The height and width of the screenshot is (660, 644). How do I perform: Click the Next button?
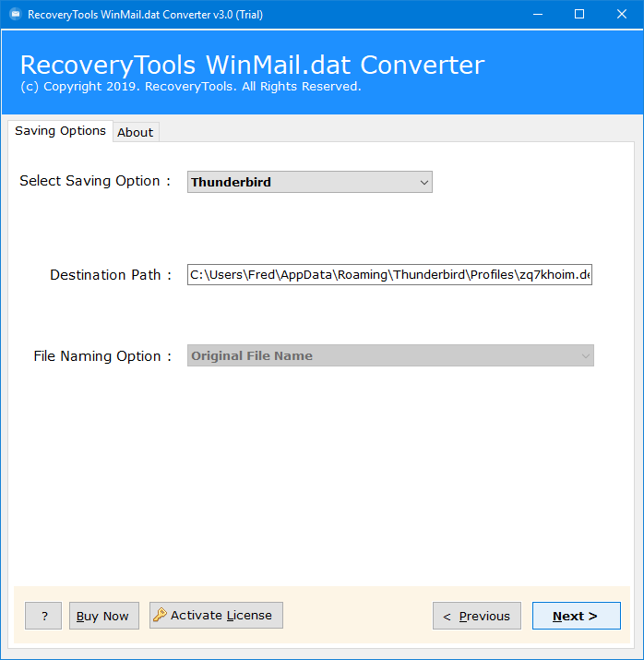coord(577,616)
